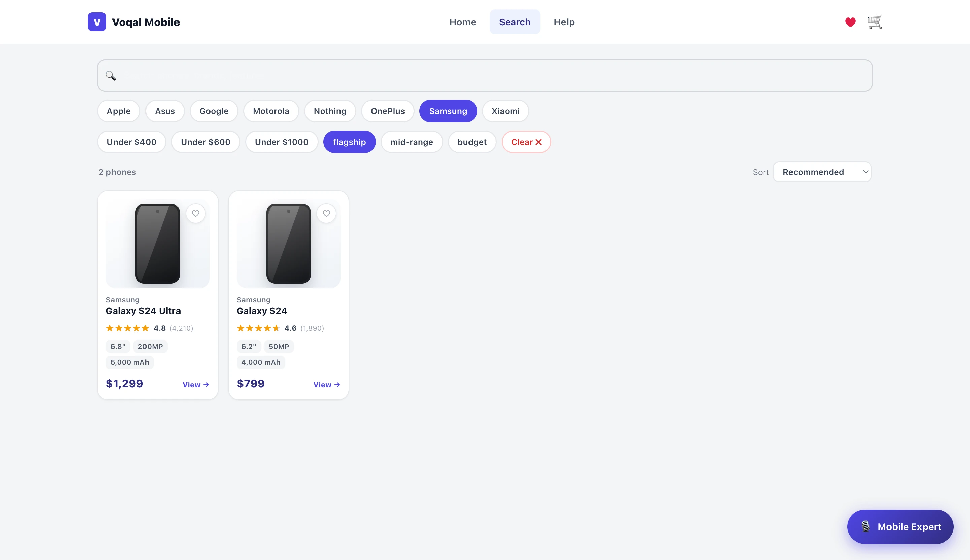Image resolution: width=970 pixels, height=560 pixels.
Task: Click the Galaxy S24 product title
Action: pos(262,311)
